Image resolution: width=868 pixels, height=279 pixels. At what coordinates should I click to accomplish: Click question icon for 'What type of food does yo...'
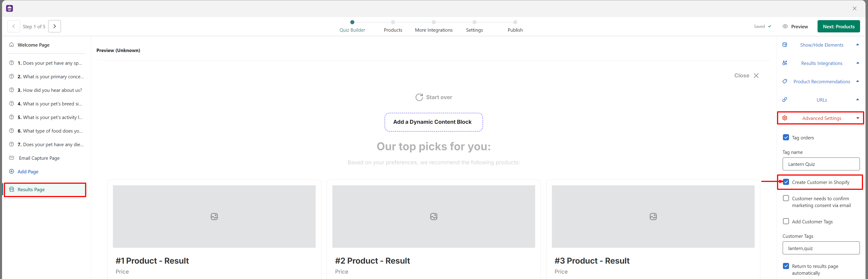tap(12, 131)
